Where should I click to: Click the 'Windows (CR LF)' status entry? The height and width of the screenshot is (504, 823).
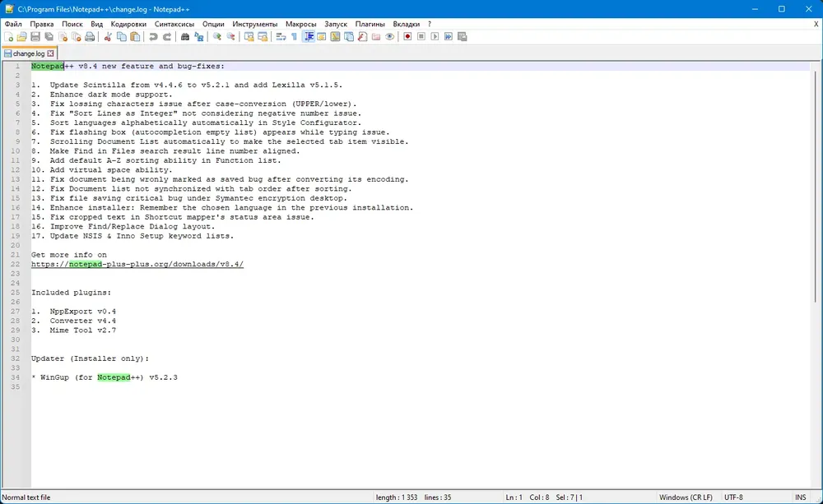(x=686, y=497)
